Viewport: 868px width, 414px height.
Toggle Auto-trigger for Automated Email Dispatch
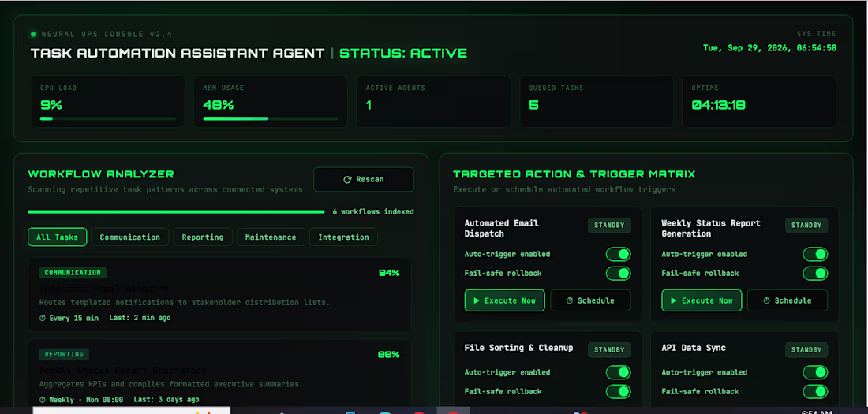619,255
